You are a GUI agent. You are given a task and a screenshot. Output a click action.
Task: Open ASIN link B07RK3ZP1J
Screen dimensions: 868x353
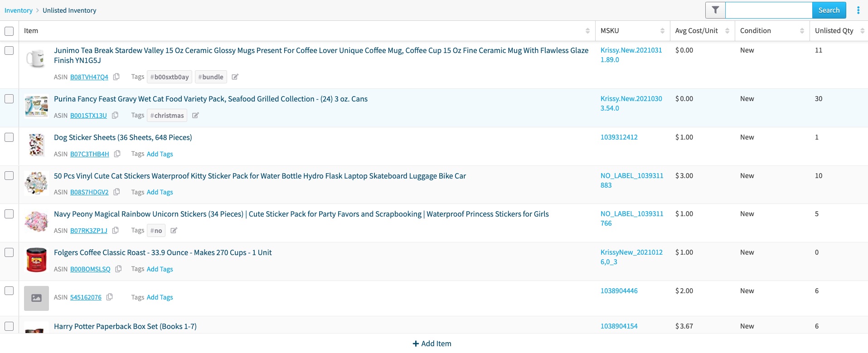(89, 231)
